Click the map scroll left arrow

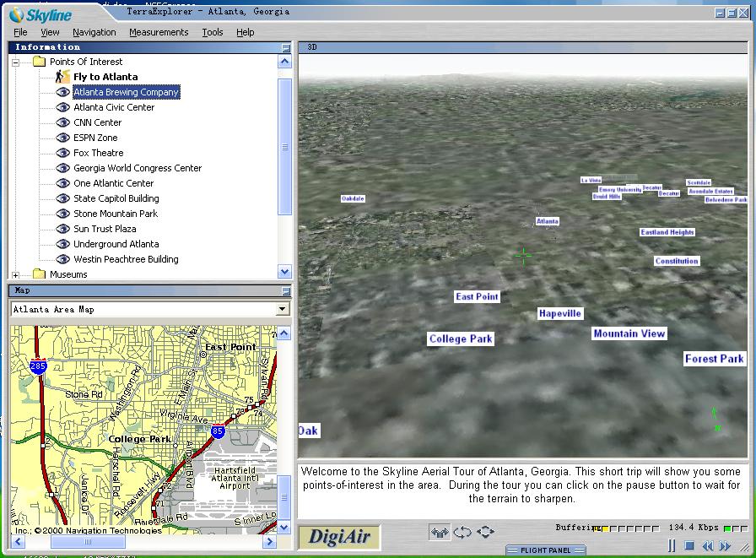18,542
